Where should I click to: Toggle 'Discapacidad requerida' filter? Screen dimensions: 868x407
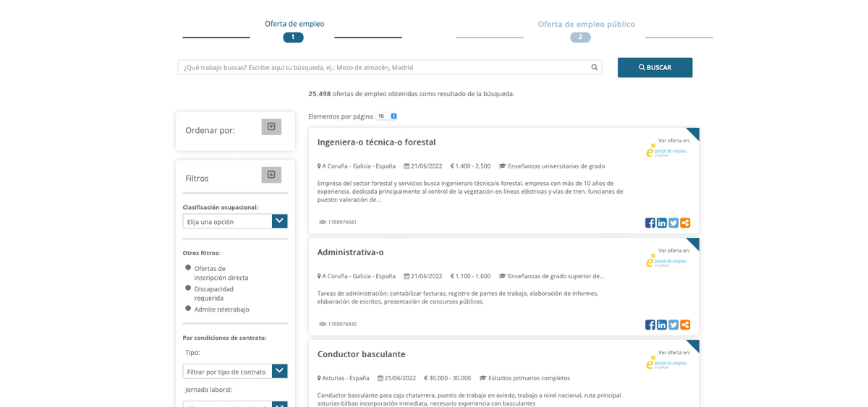click(188, 288)
